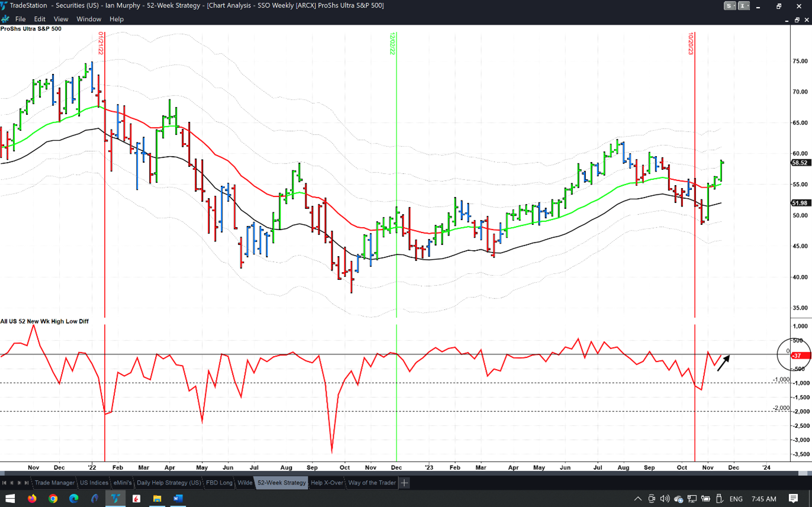This screenshot has width=812, height=507.
Task: Select the Way of the Trader tab
Action: (372, 483)
